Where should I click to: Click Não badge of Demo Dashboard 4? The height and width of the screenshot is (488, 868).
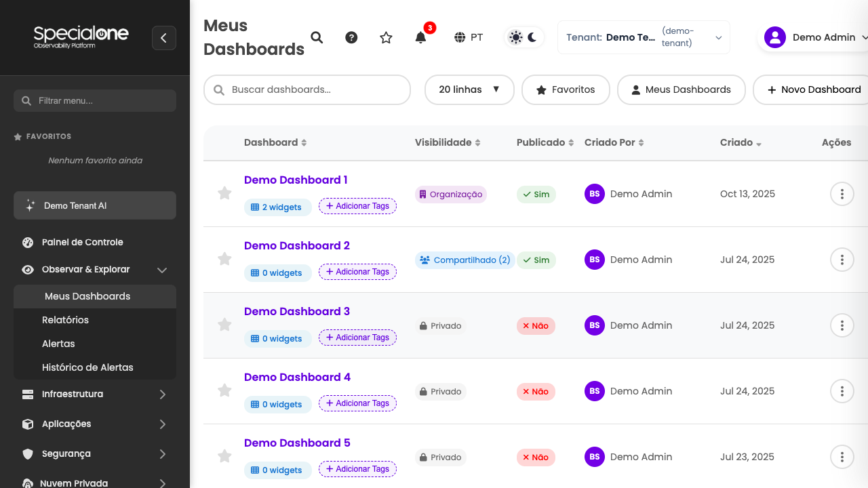point(536,392)
